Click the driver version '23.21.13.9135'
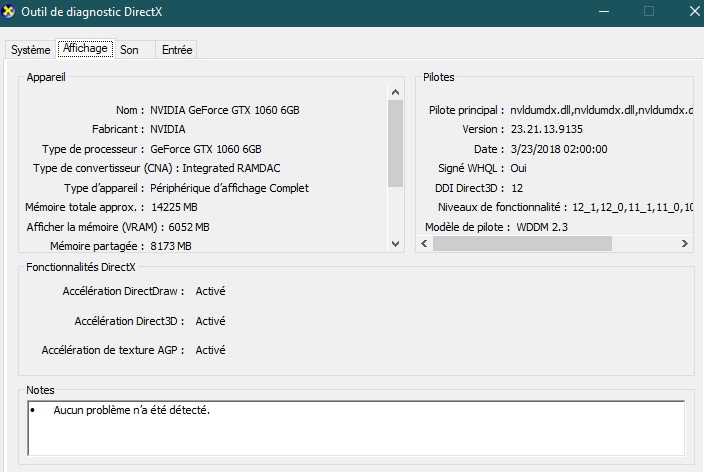 click(546, 129)
